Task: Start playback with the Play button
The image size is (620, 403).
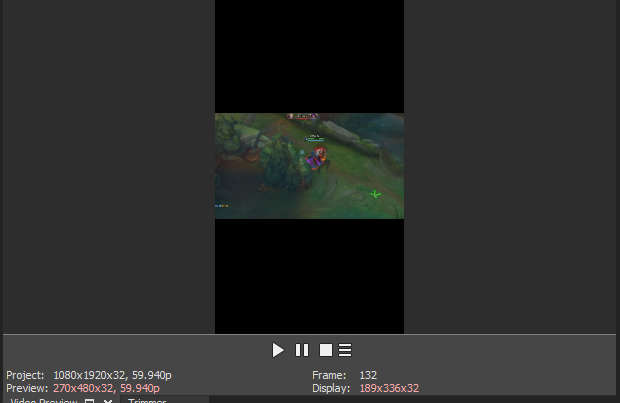Action: [x=278, y=350]
